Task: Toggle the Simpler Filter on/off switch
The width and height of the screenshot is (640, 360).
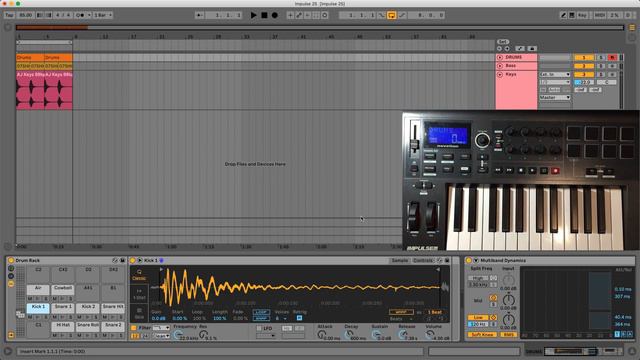Action: 133,328
